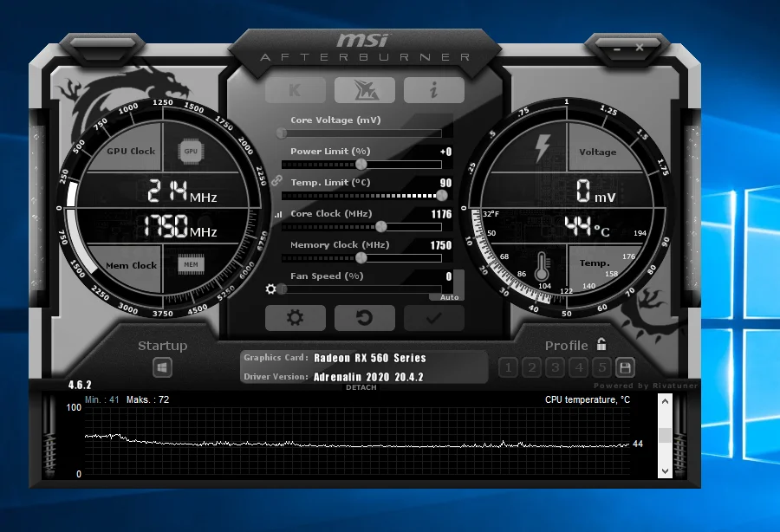Click the Memory Clock slider handle
Image resolution: width=780 pixels, height=532 pixels.
(x=361, y=257)
